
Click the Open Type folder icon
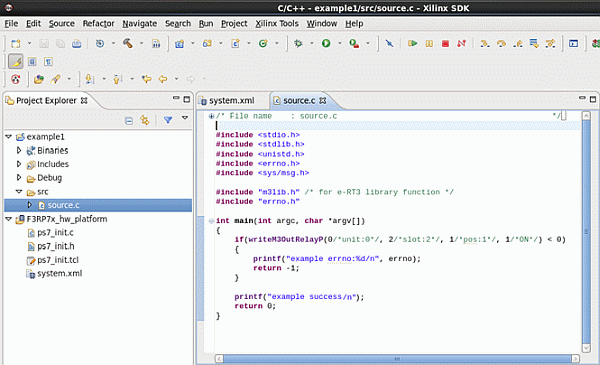[39, 79]
